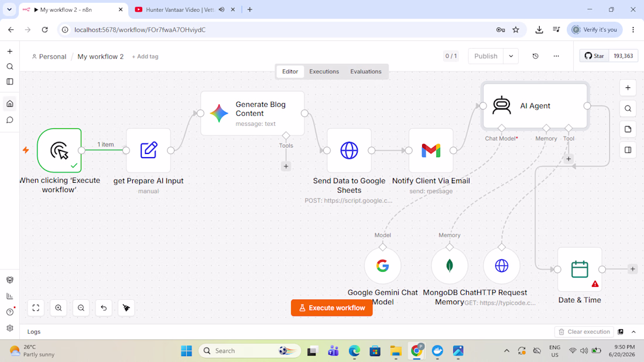Create new item in left sidebar
This screenshot has width=644, height=362.
[x=10, y=52]
